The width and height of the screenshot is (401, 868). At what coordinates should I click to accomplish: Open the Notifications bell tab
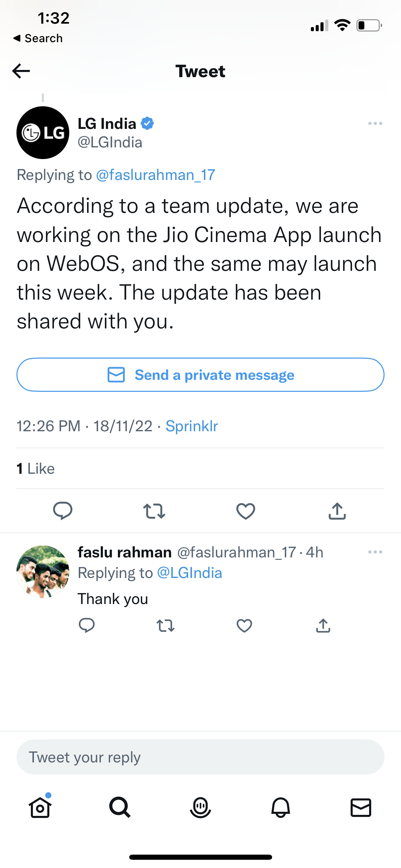coord(281,807)
